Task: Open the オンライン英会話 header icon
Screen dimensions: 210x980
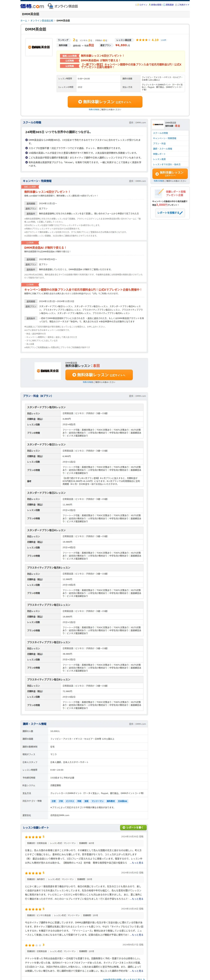Action: 62,6
